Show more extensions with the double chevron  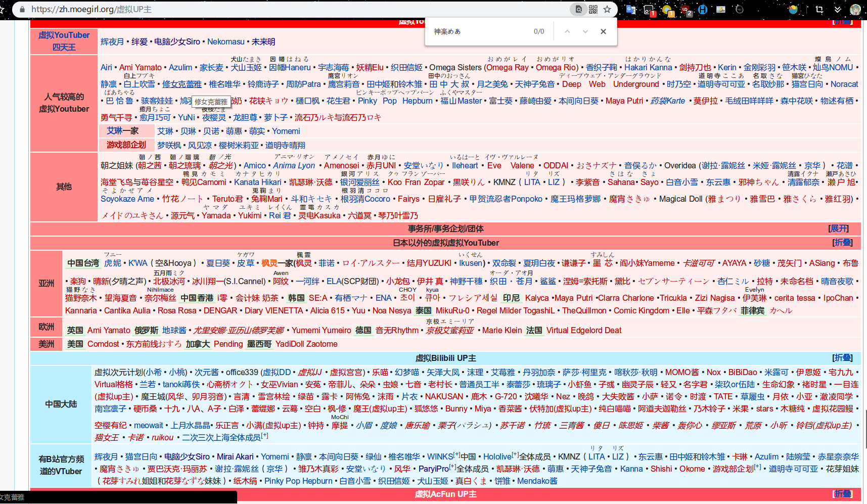[838, 9]
